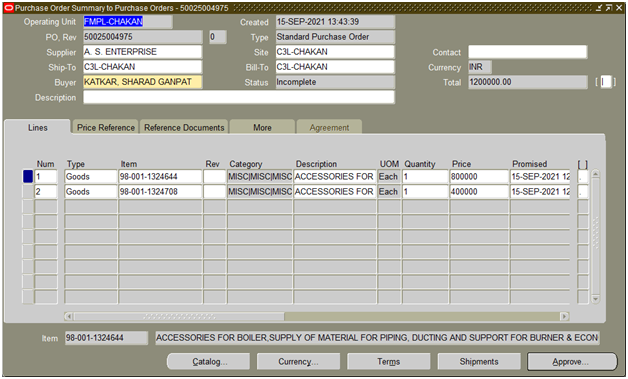Click the scroll down arrow of lines list

pos(595,299)
